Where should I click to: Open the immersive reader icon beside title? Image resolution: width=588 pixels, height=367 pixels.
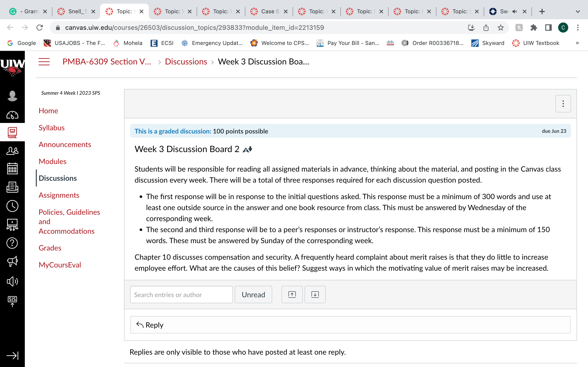coord(247,149)
